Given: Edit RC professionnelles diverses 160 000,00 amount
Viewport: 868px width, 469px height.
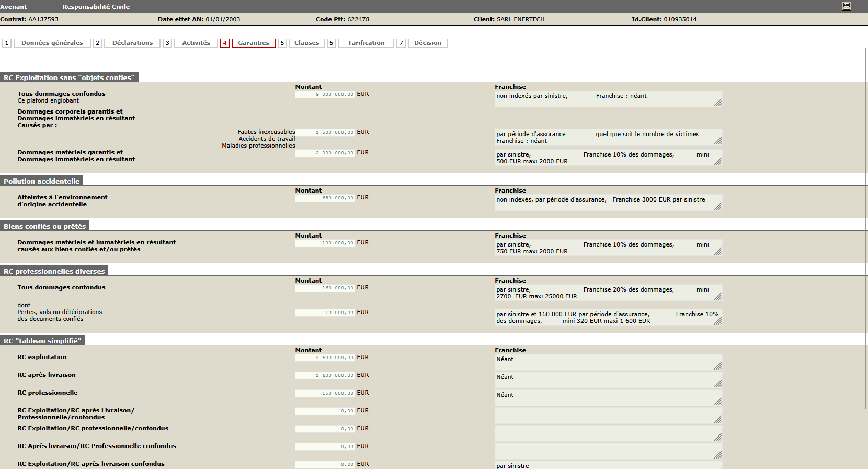Looking at the screenshot, I should click(325, 288).
